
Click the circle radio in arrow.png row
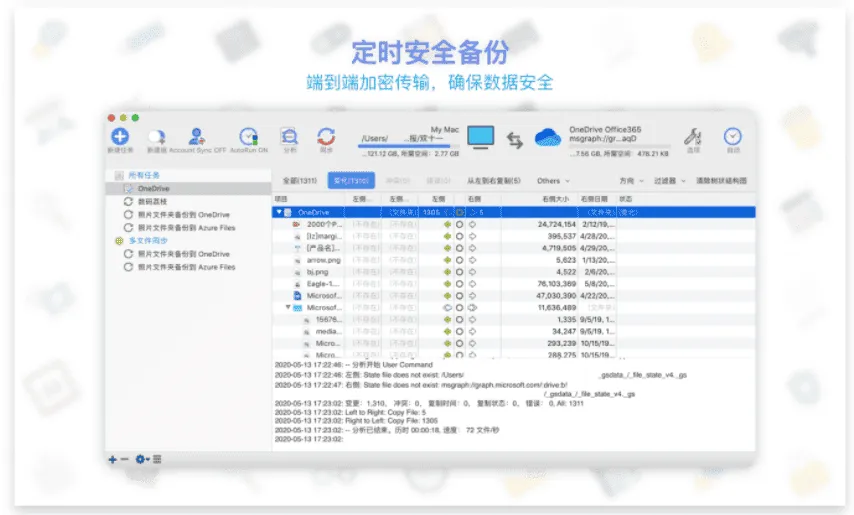click(460, 260)
